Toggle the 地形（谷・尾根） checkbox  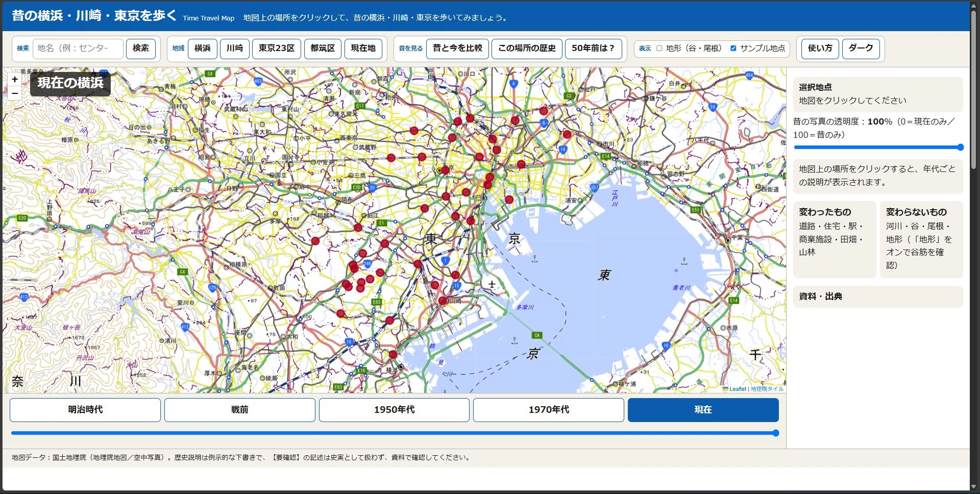pyautogui.click(x=659, y=48)
